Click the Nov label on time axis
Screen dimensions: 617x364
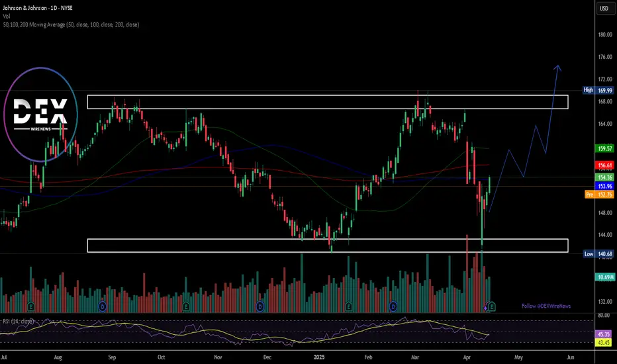tap(218, 357)
